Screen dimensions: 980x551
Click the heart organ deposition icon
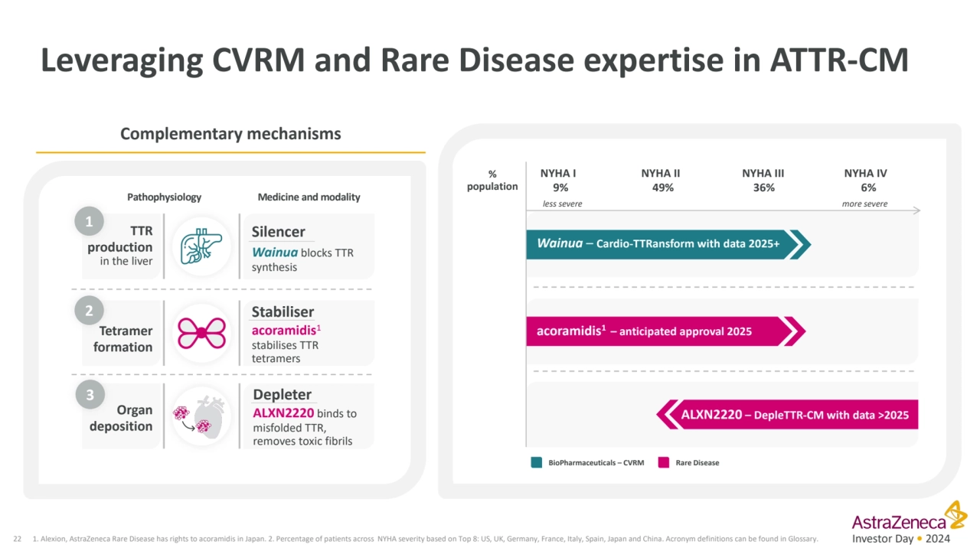(201, 417)
